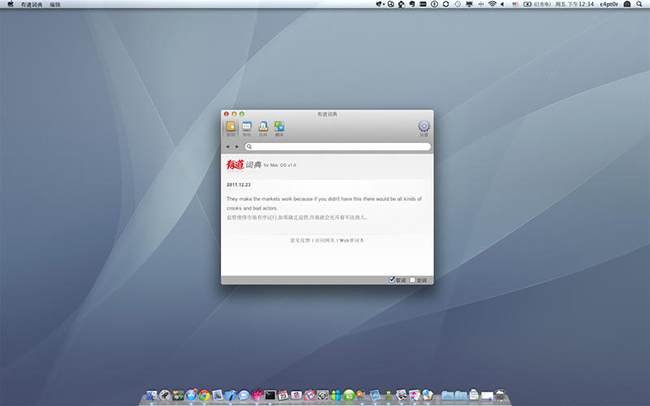Click the 意见反馈 feedback link

(x=299, y=241)
